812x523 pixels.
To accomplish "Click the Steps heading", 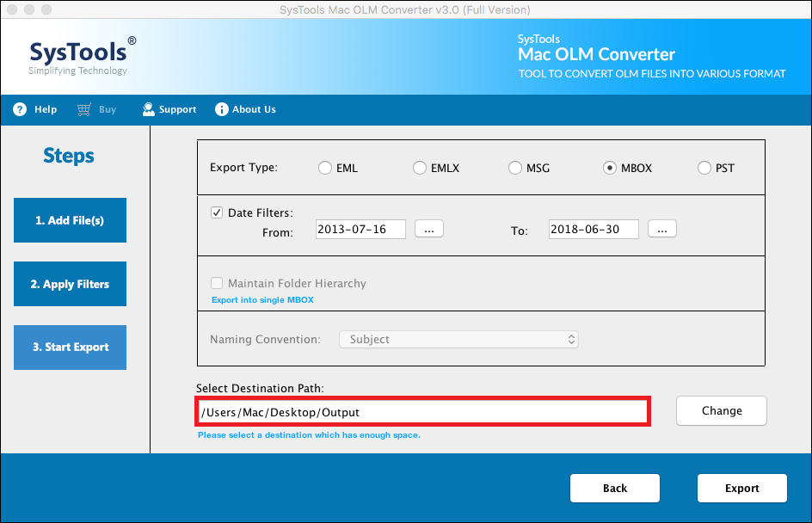I will click(x=68, y=156).
